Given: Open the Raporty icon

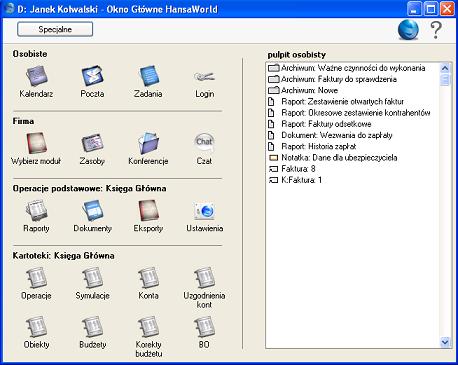Looking at the screenshot, I should pos(37,210).
